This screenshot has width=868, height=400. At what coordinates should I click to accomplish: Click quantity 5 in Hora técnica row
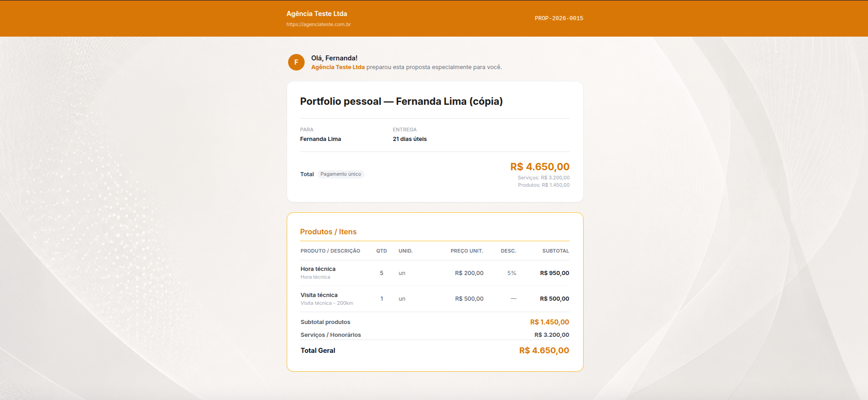click(382, 273)
